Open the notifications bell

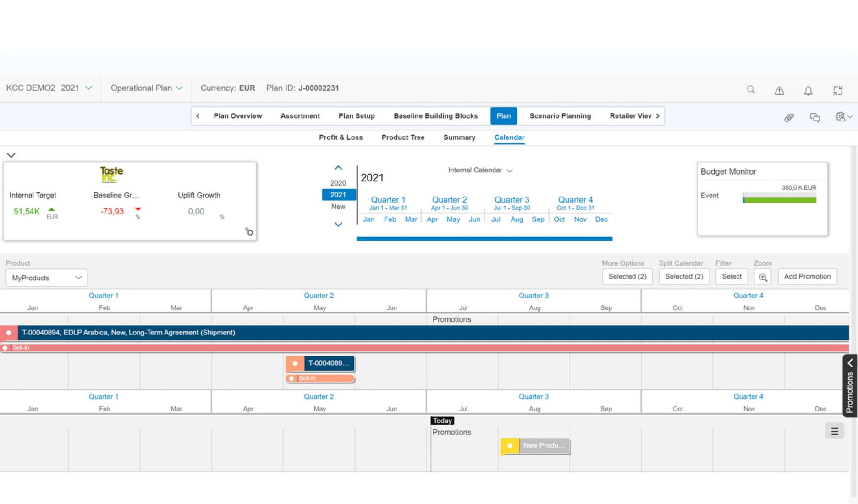(808, 90)
